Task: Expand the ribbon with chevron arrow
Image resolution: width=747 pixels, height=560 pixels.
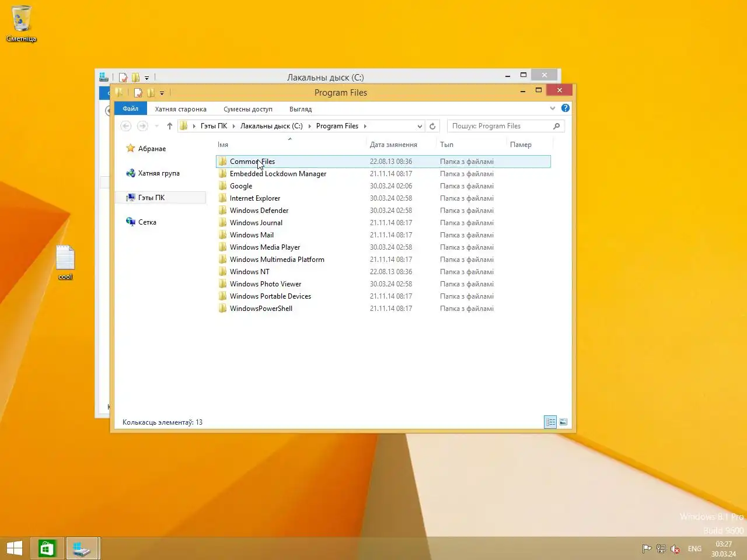Action: pyautogui.click(x=552, y=108)
